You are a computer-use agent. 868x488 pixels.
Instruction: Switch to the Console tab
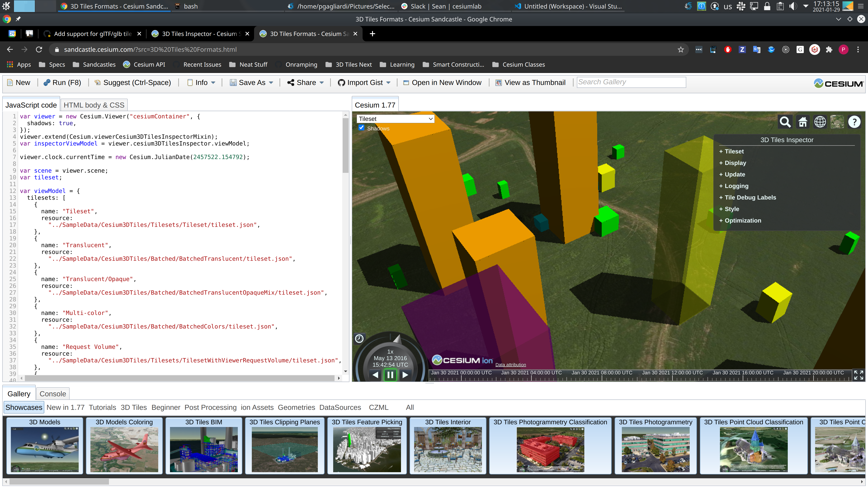pos(53,394)
